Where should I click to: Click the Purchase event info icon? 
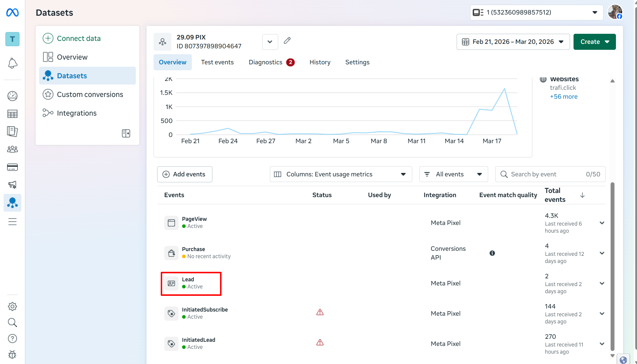(492, 253)
